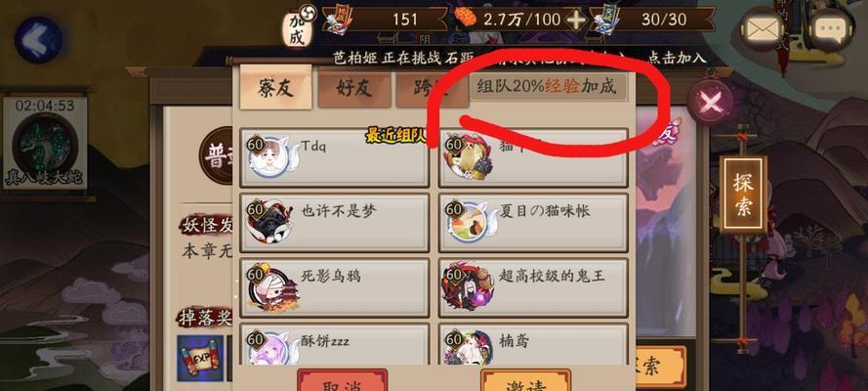
Task: Tap the blue back arrow icon
Action: [38, 39]
